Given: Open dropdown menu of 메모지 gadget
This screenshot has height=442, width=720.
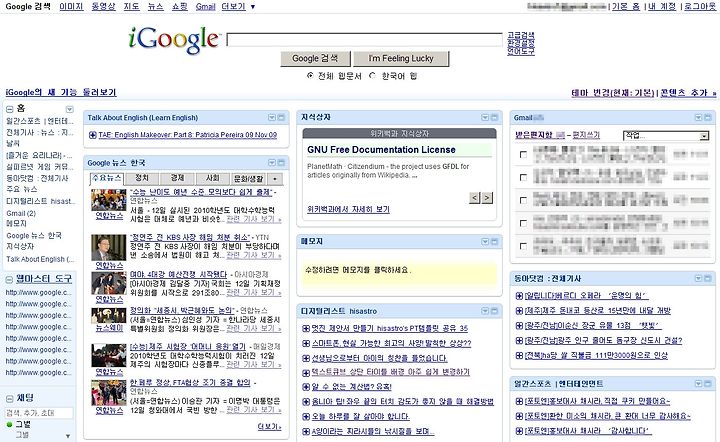Looking at the screenshot, I should (485, 241).
